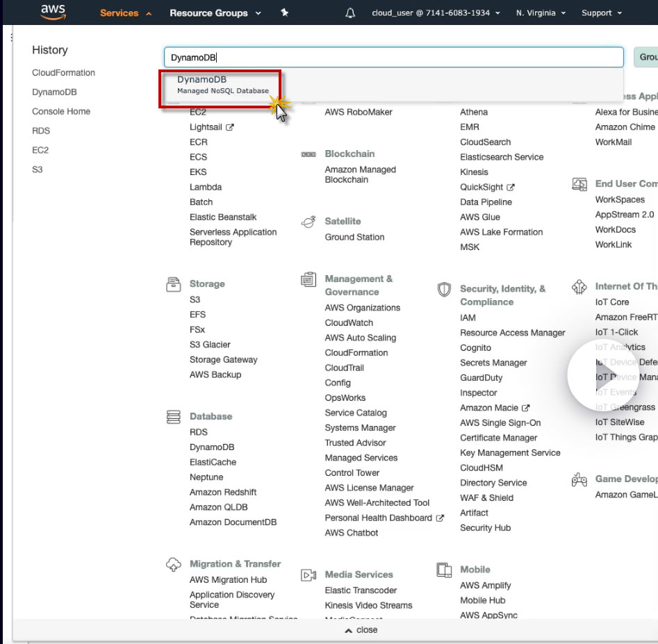Open Elastic Beanstalk service
This screenshot has width=658, height=644.
click(x=223, y=217)
